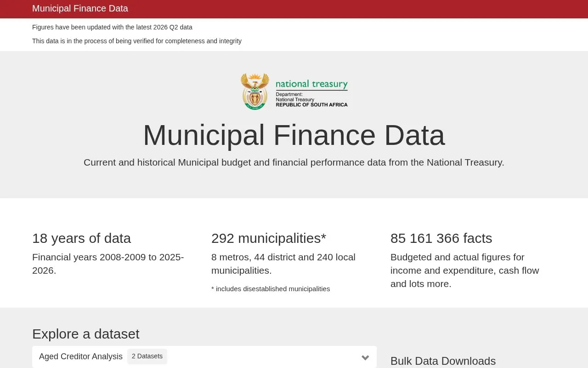This screenshot has height=368, width=588.
Task: Click the Bulk Data Downloads heading
Action: click(x=443, y=361)
